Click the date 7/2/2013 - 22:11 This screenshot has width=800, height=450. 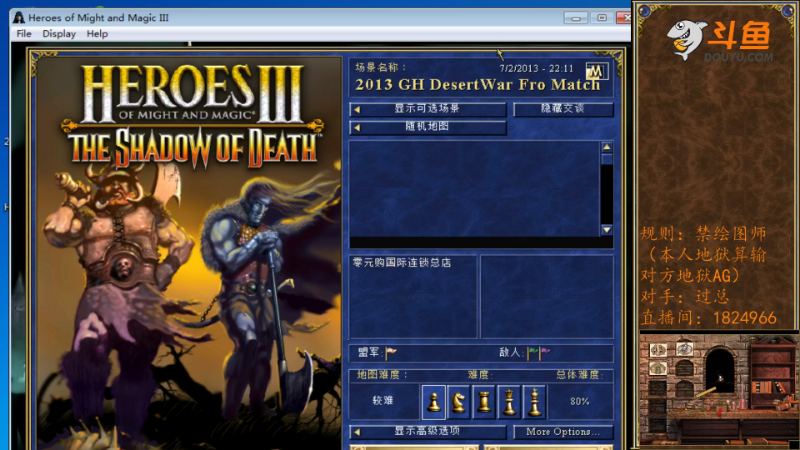536,68
